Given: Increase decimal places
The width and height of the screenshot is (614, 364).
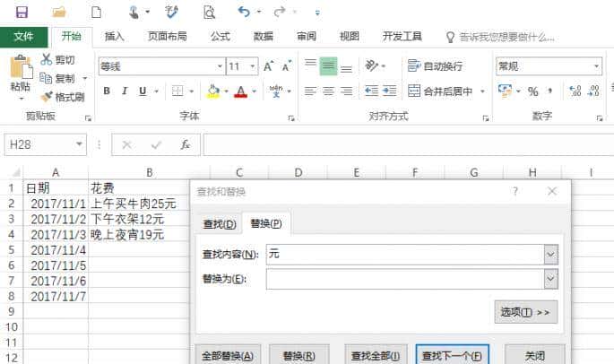Looking at the screenshot, I should [x=575, y=91].
